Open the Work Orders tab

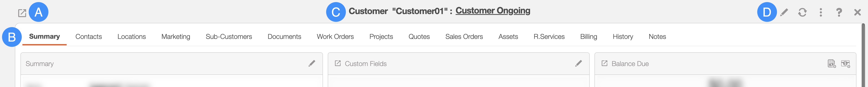point(335,37)
